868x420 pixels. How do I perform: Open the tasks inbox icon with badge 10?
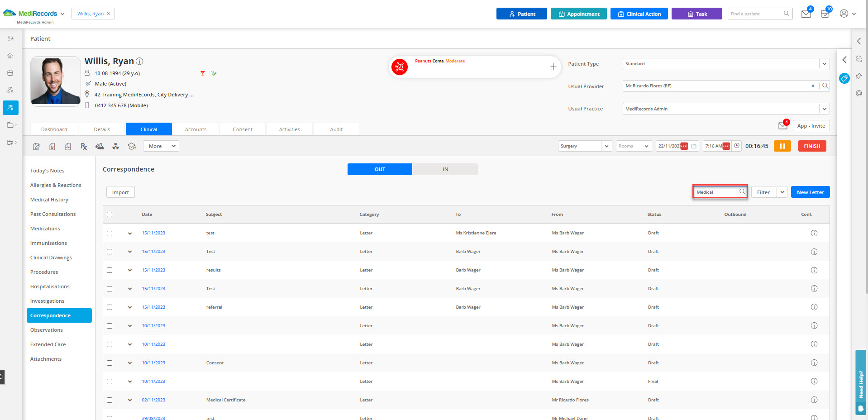pyautogui.click(x=825, y=14)
